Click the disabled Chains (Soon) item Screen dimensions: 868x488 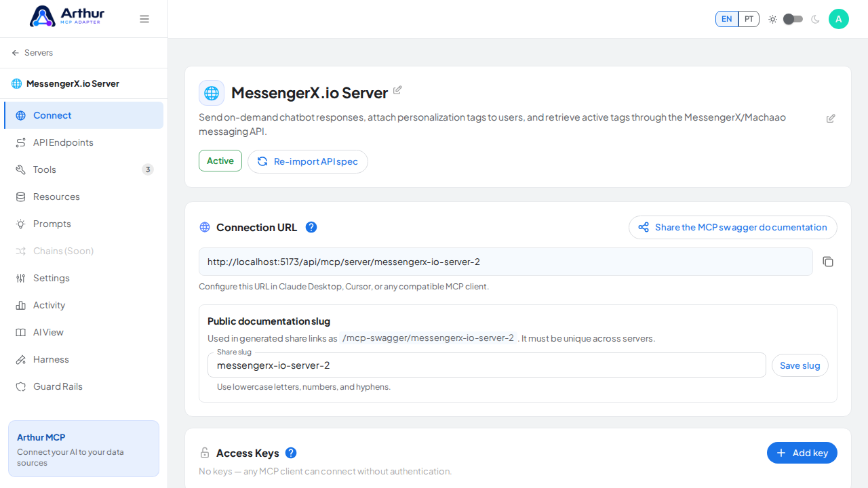tap(83, 251)
